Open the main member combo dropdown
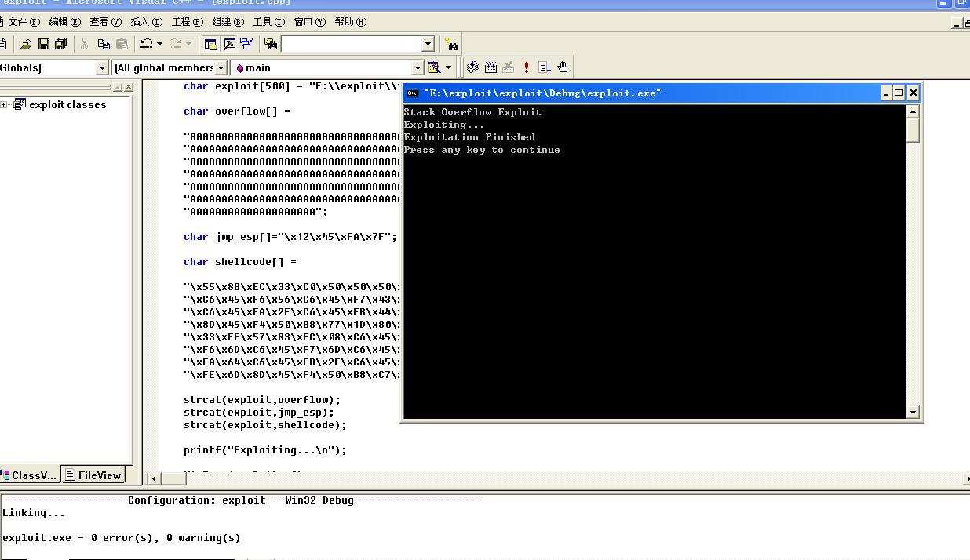 (x=418, y=68)
